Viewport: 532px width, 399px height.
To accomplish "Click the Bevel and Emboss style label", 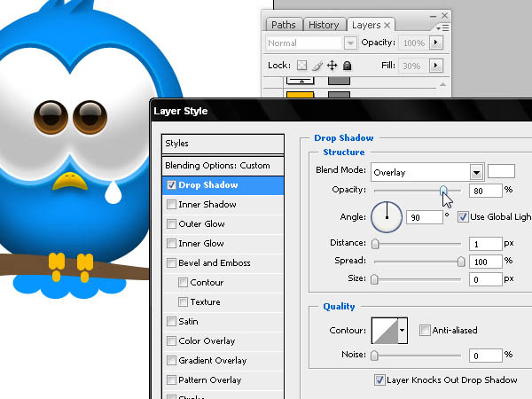I will coord(215,263).
